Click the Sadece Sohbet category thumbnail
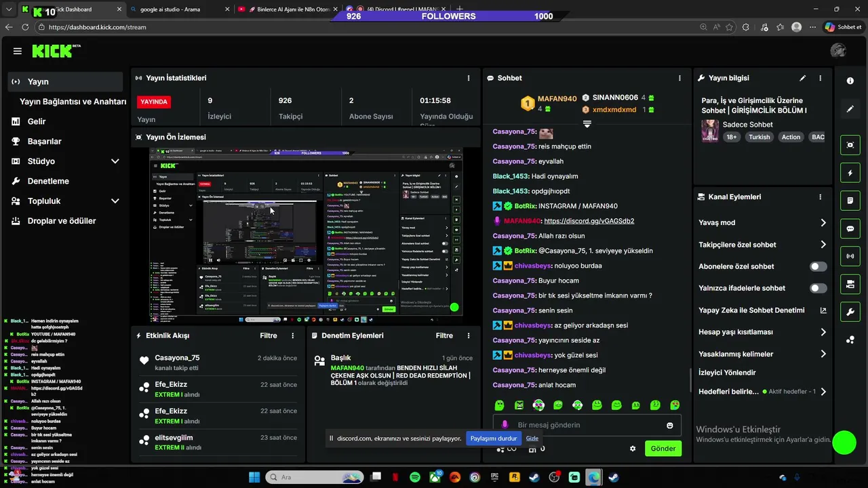The width and height of the screenshot is (868, 488). 710,131
